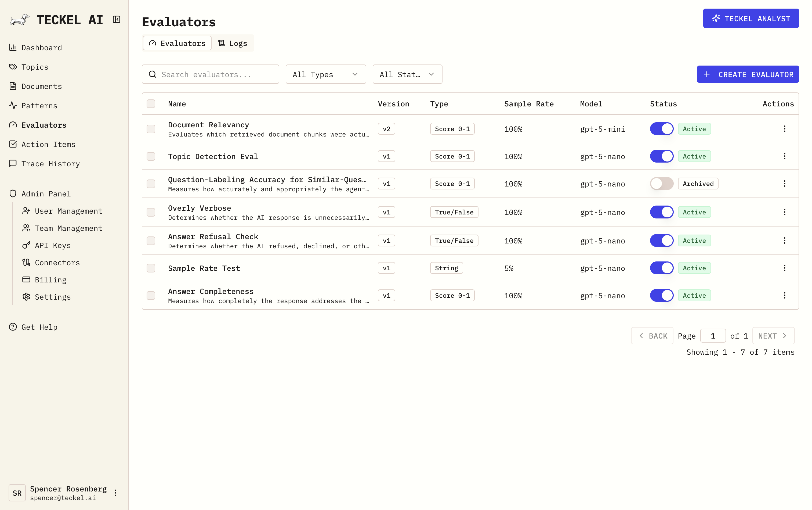Open Trace History in the sidebar
This screenshot has height=510, width=812.
50,164
